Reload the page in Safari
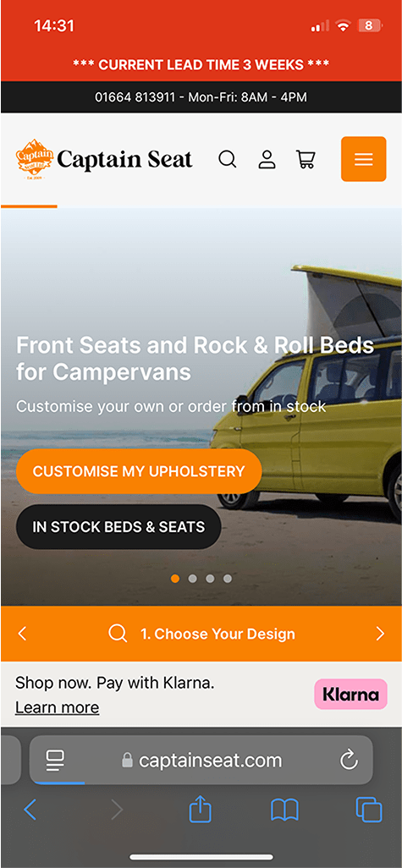402x868 pixels. [x=349, y=760]
